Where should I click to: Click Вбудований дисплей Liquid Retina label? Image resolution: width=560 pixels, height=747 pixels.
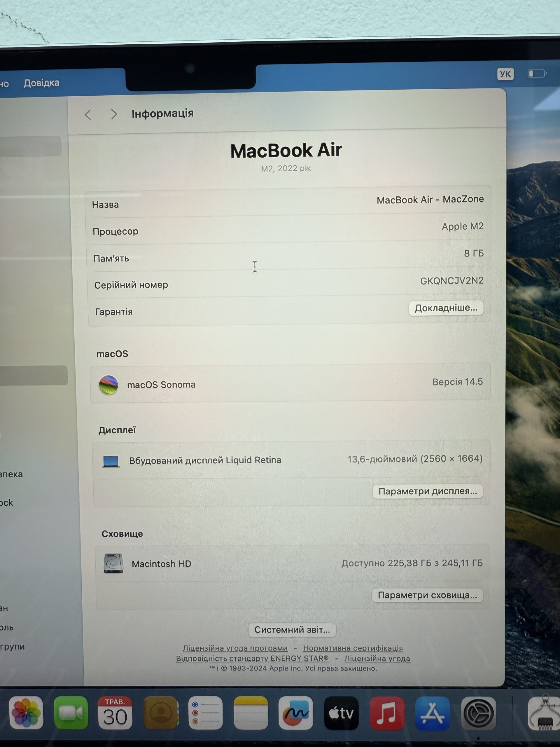205,460
